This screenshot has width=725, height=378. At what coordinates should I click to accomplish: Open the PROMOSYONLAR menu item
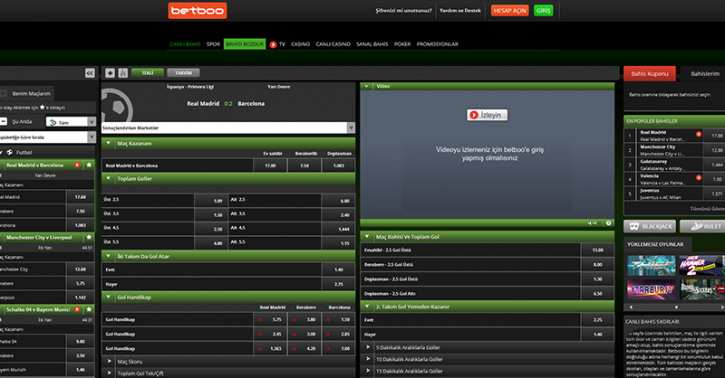437,44
